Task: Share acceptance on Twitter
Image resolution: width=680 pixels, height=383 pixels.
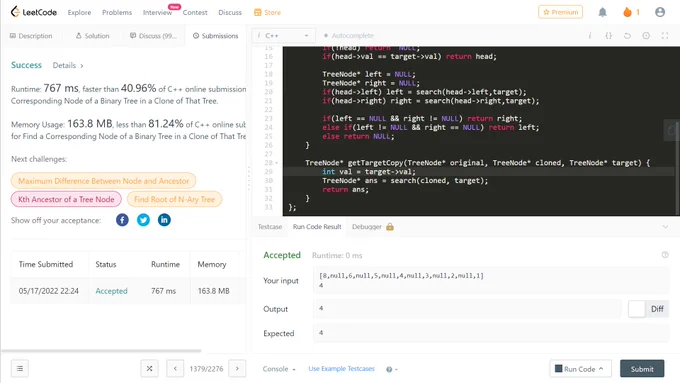Action: tap(143, 220)
